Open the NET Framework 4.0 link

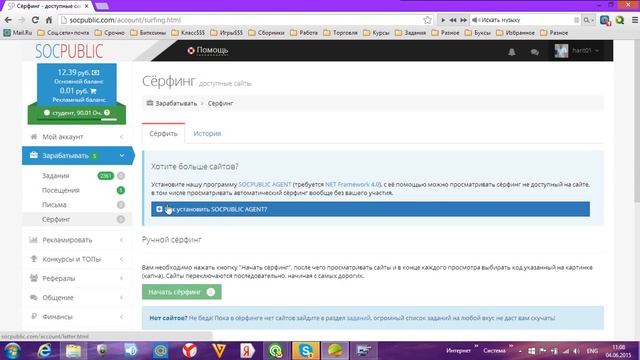pos(352,184)
